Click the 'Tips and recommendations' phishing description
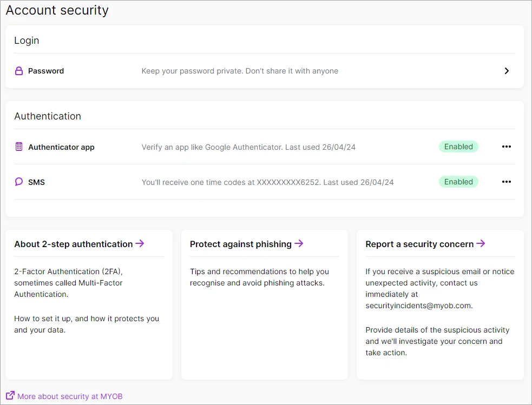Screen dimensions: 532x405 259,277
